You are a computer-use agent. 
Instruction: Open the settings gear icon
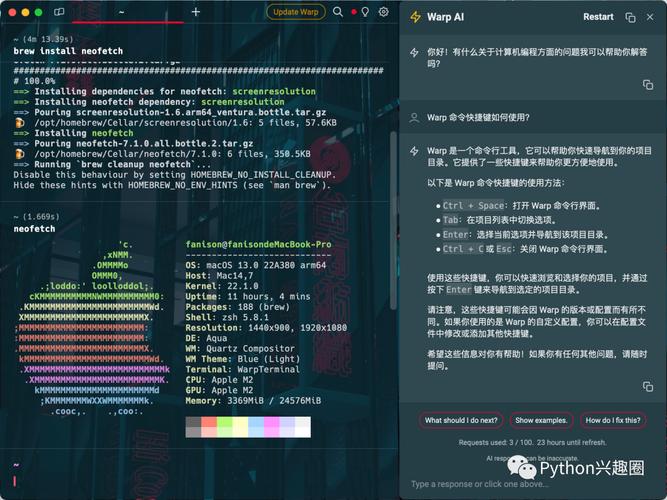point(383,12)
